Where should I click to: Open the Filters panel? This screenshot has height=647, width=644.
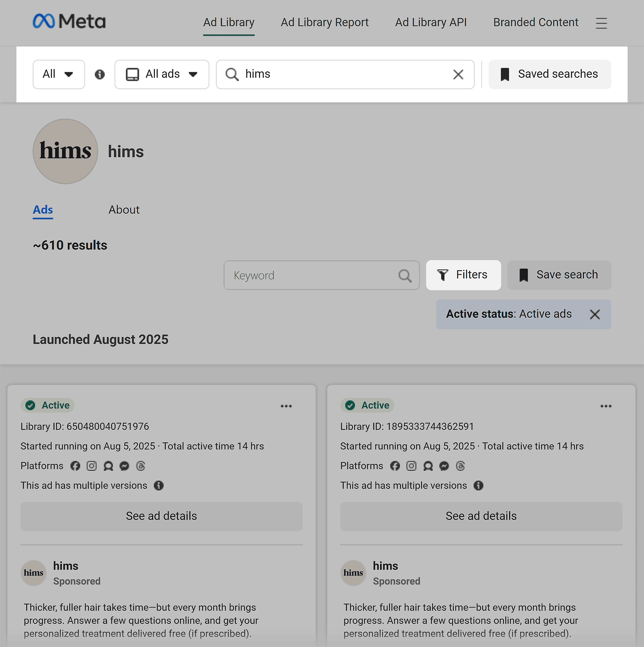click(463, 275)
